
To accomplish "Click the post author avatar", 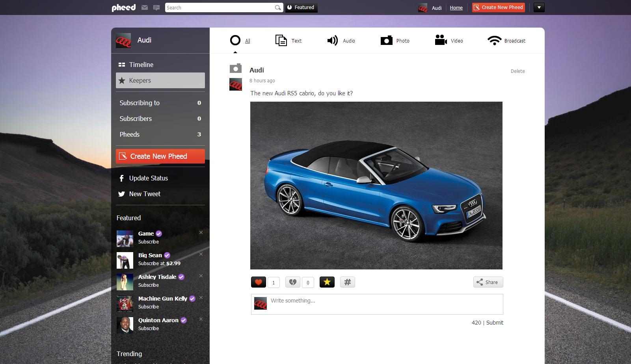I will (x=236, y=84).
